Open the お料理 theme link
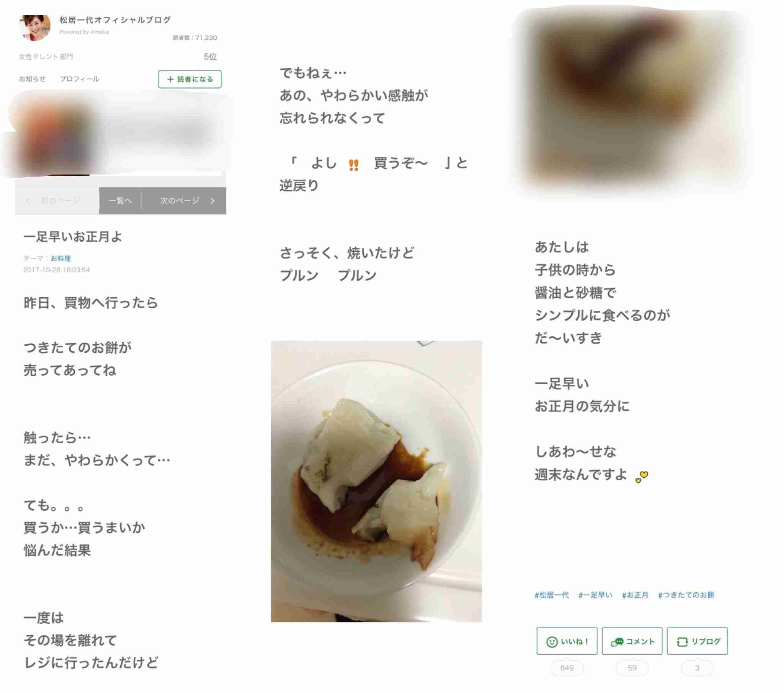The image size is (784, 693). pos(60,258)
